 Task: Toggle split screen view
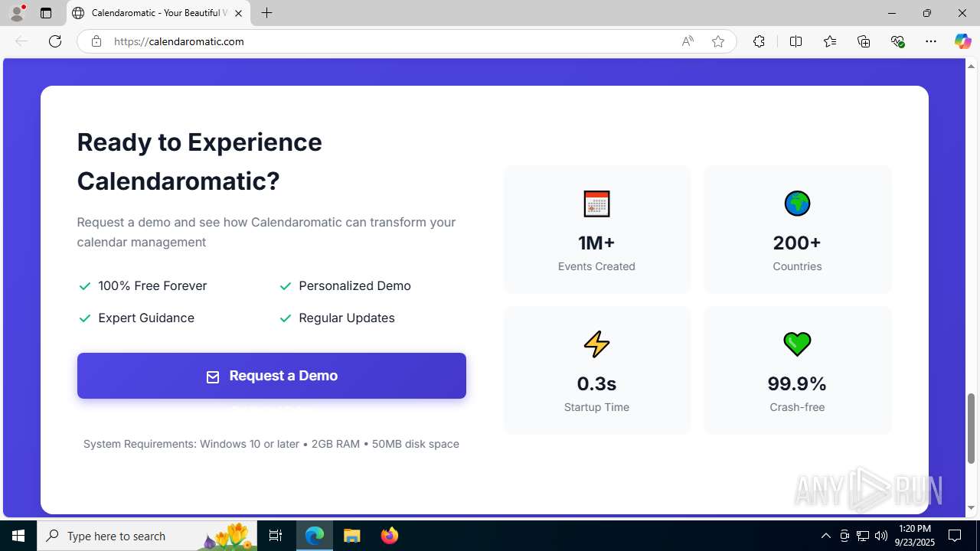tap(795, 41)
